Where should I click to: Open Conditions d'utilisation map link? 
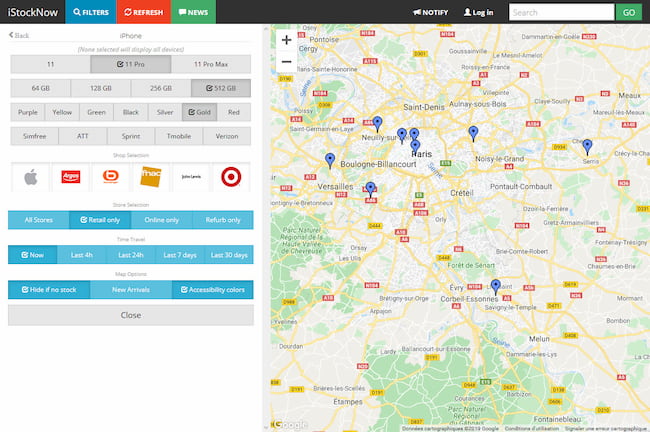tap(531, 428)
